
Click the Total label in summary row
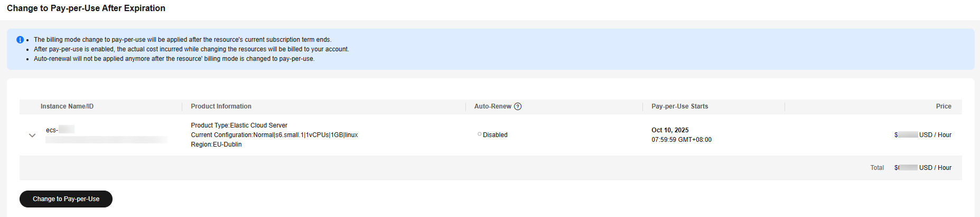876,168
